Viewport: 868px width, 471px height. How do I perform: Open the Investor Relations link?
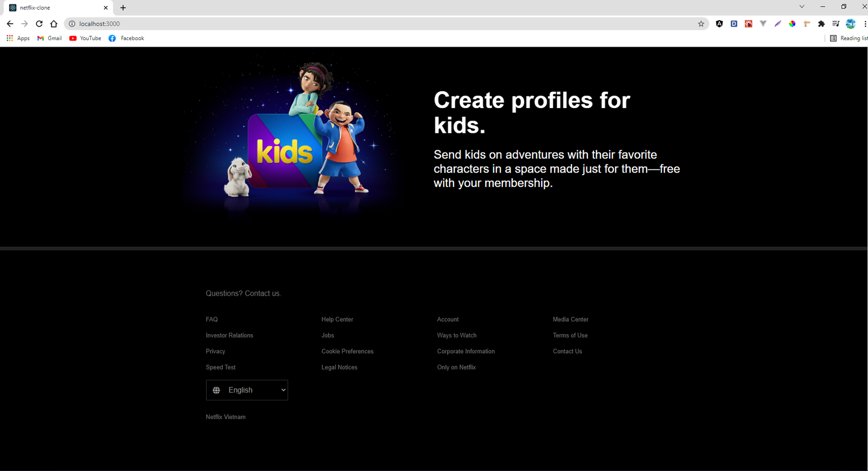229,335
